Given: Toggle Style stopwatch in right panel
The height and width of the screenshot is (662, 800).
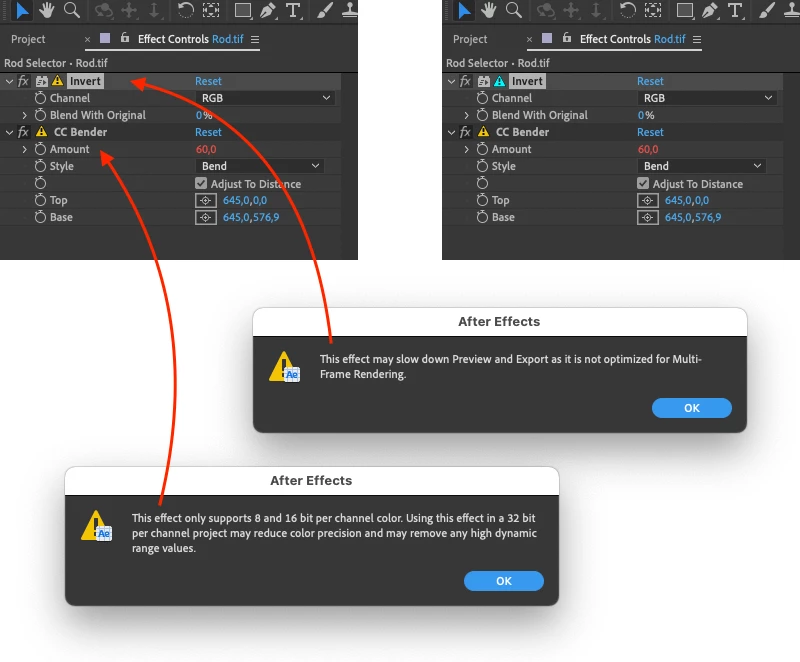Looking at the screenshot, I should click(482, 165).
